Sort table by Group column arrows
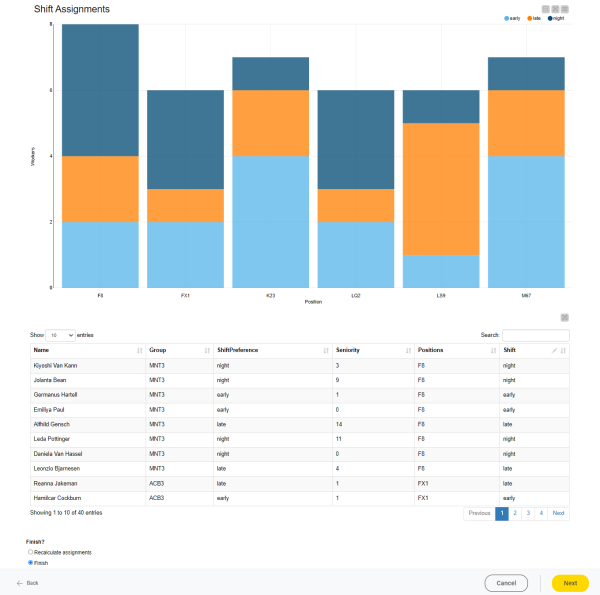Screen dimensions: 600x595 pos(207,350)
